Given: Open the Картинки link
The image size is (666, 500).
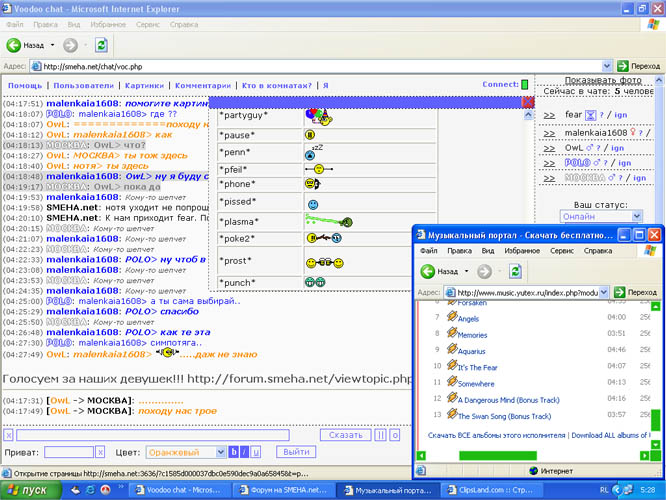Looking at the screenshot, I should coord(144,85).
